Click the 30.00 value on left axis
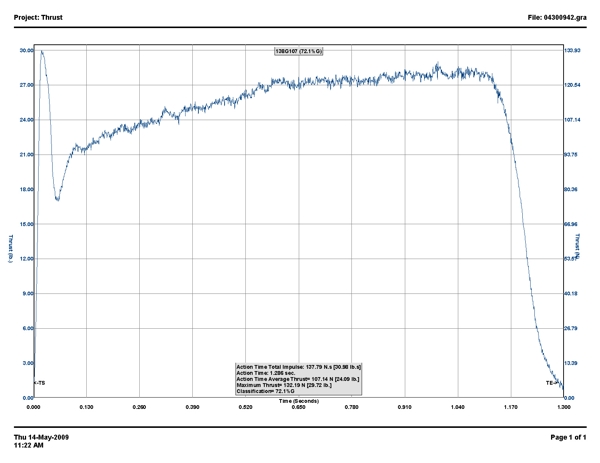Image resolution: width=600 pixels, height=463 pixels. (x=26, y=50)
